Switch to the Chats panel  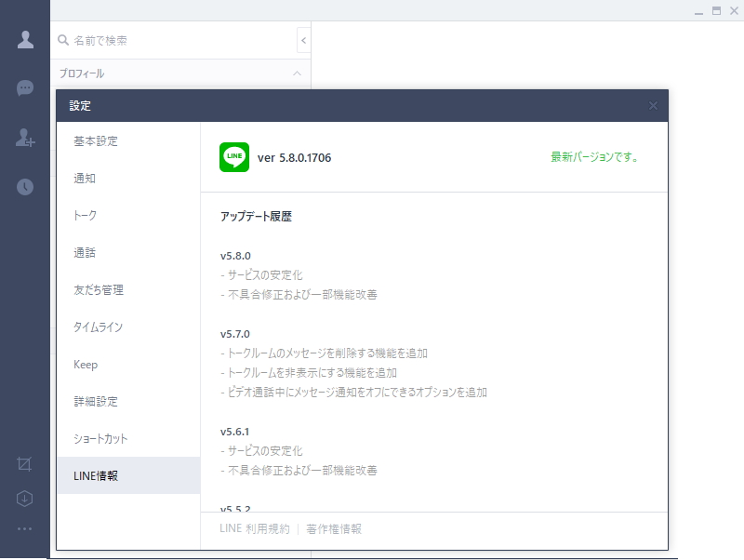[x=25, y=88]
